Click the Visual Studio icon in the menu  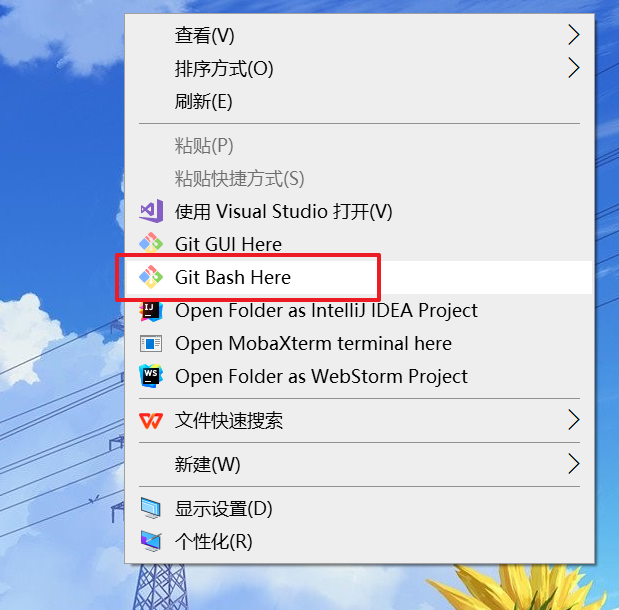click(x=151, y=211)
